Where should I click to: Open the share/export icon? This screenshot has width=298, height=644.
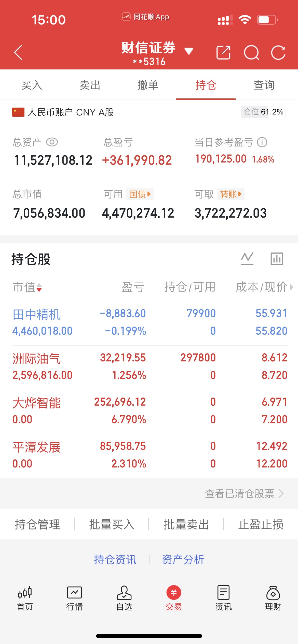[x=223, y=53]
